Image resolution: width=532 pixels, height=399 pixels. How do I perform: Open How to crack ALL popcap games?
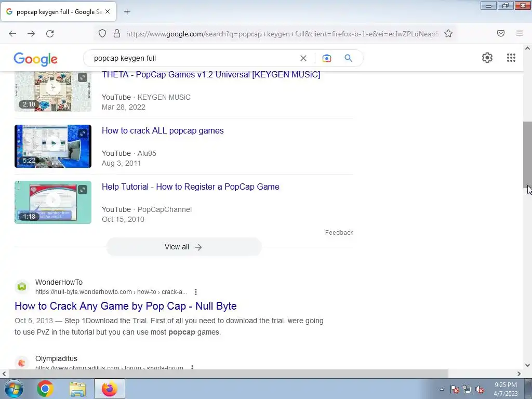click(163, 130)
